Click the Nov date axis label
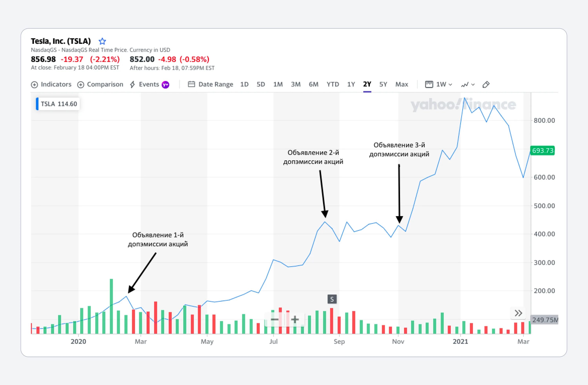 (398, 342)
